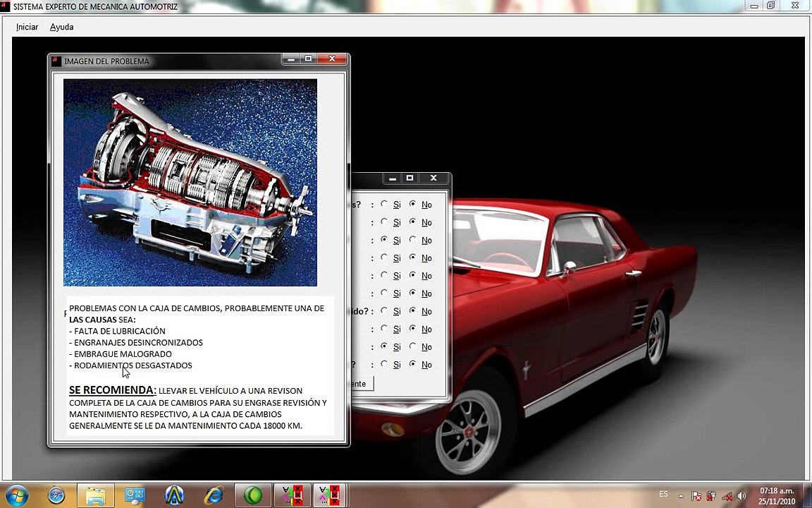
Task: Open the Iniciar menu
Action: tap(27, 27)
